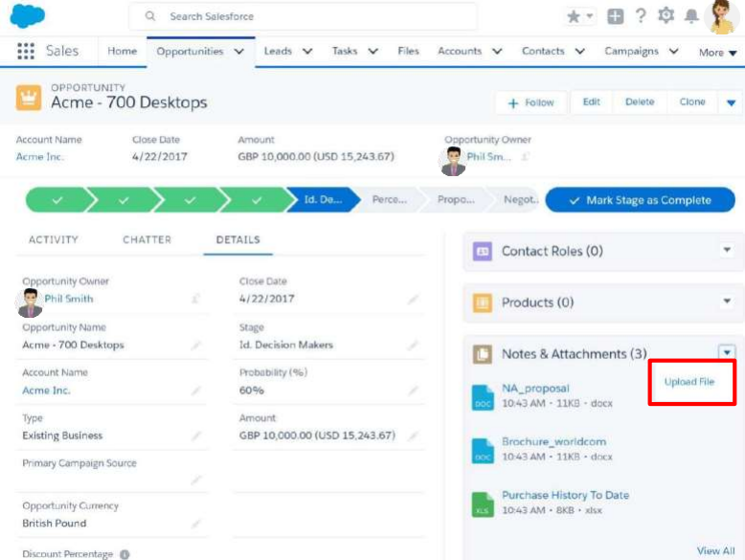Switch to the Activity tab
The image size is (745, 560).
click(54, 240)
